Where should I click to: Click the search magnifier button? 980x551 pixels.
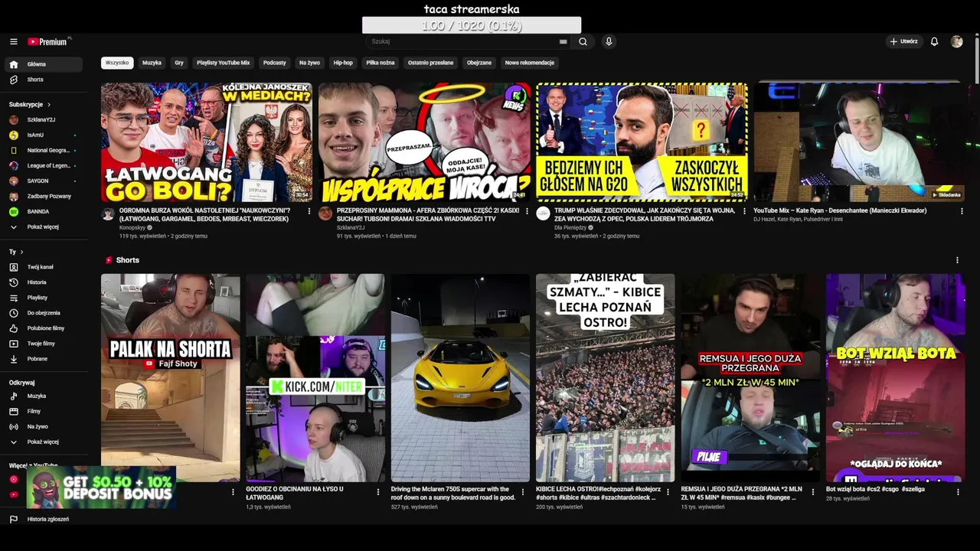click(x=583, y=41)
